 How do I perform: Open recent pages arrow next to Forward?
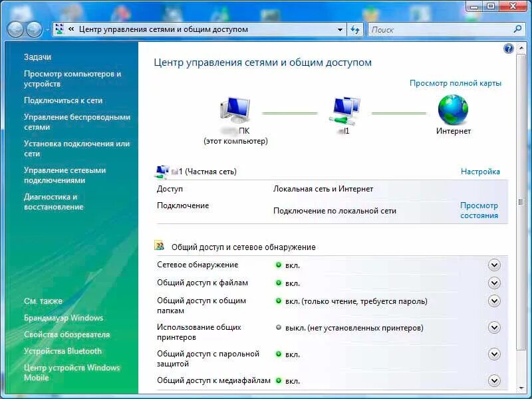(47, 29)
